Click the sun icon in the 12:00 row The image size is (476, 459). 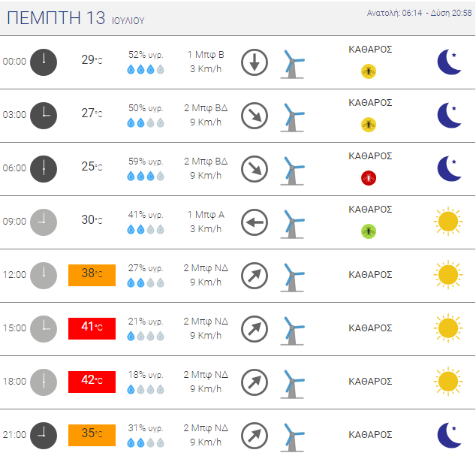point(448,275)
